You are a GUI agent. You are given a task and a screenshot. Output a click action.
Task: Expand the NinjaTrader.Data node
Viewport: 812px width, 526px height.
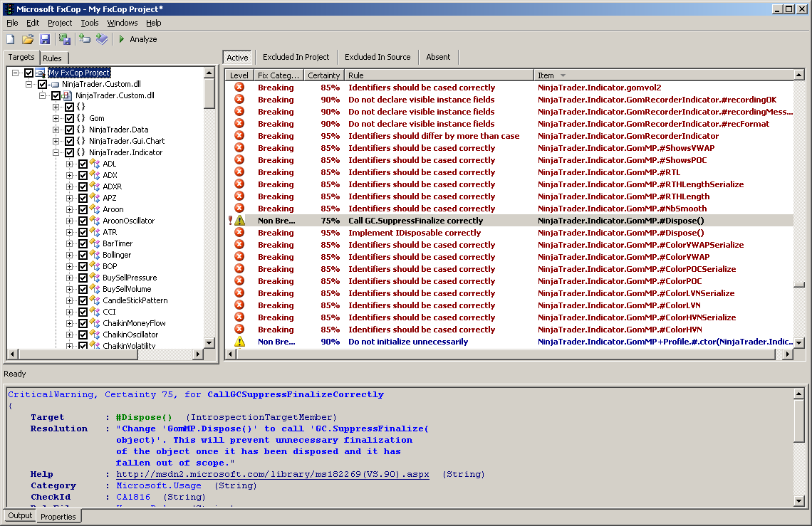(56, 130)
